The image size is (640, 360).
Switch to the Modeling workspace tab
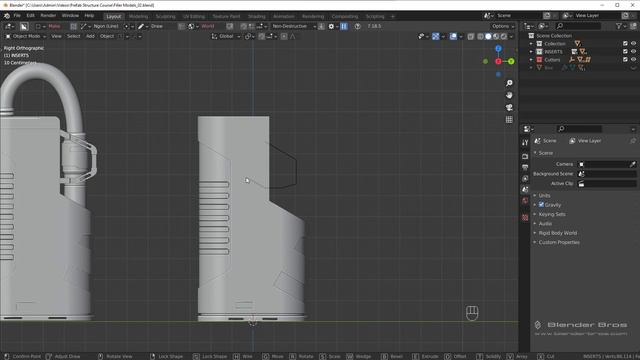coord(138,16)
